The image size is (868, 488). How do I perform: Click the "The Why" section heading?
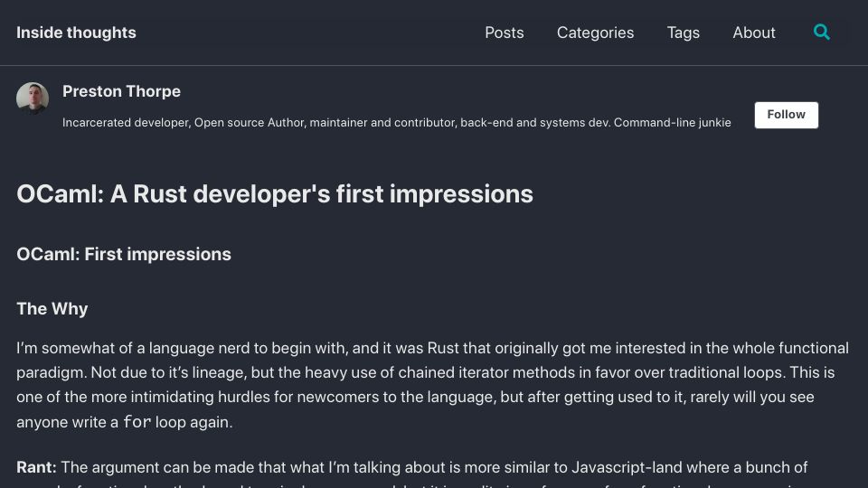point(52,309)
